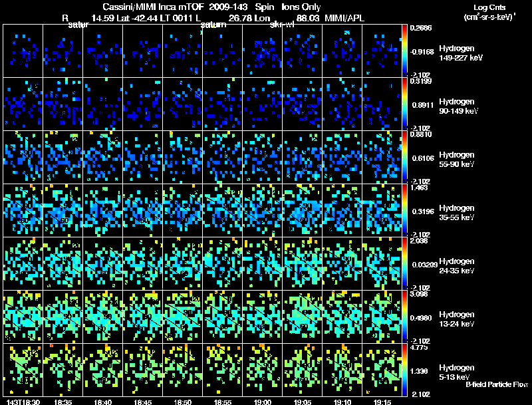
Task: Open the Hydrogen 24-35 keV panel at 18:50
Action: coord(182,263)
